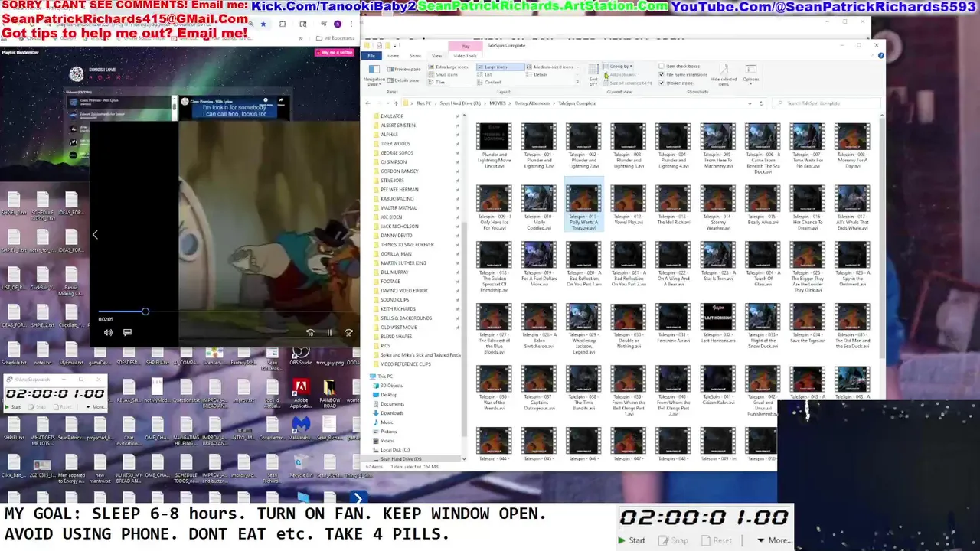Select DAVINCI VIDEO EDITOR folder in sidebar
This screenshot has width=980, height=551.
[403, 291]
